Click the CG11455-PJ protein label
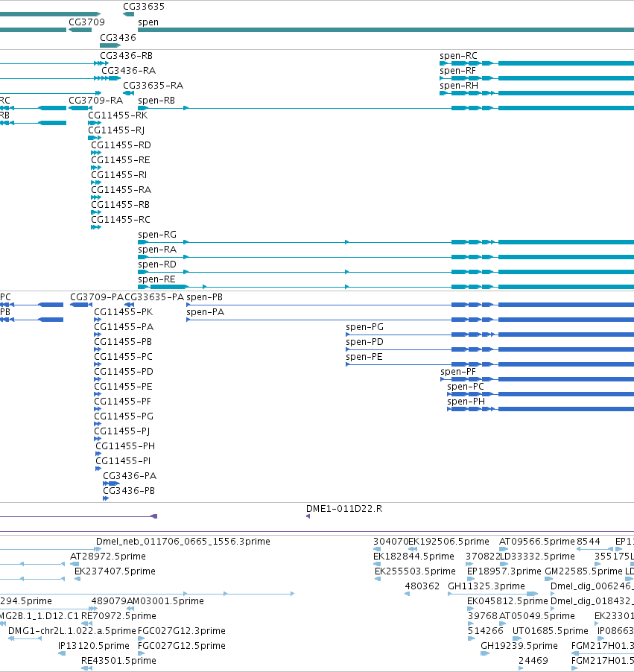This screenshot has height=672, width=634. pos(122,431)
